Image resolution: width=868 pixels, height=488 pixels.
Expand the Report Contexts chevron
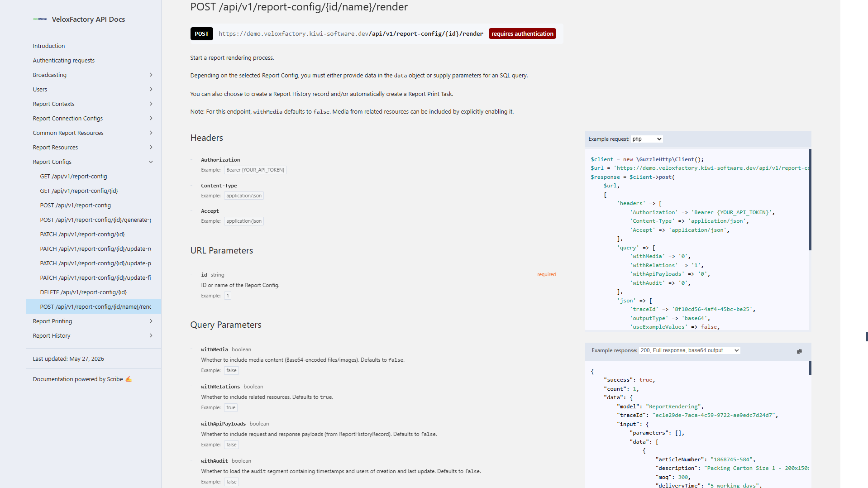point(151,104)
